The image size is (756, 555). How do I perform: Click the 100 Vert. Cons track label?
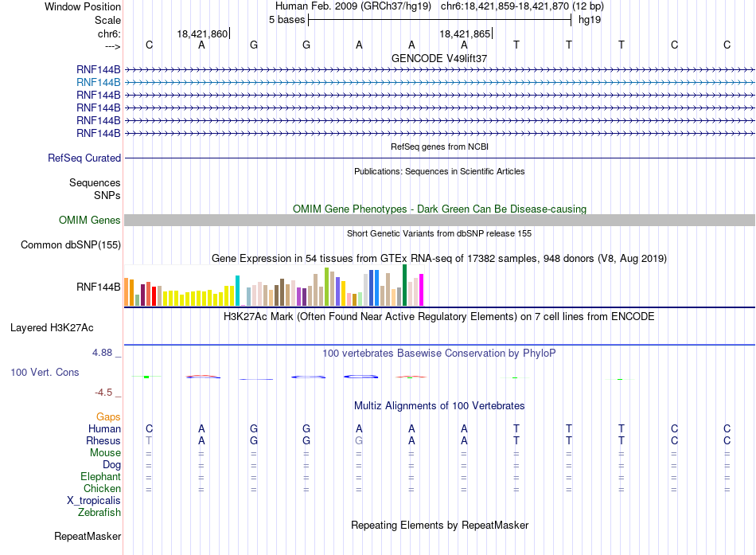[x=45, y=373]
